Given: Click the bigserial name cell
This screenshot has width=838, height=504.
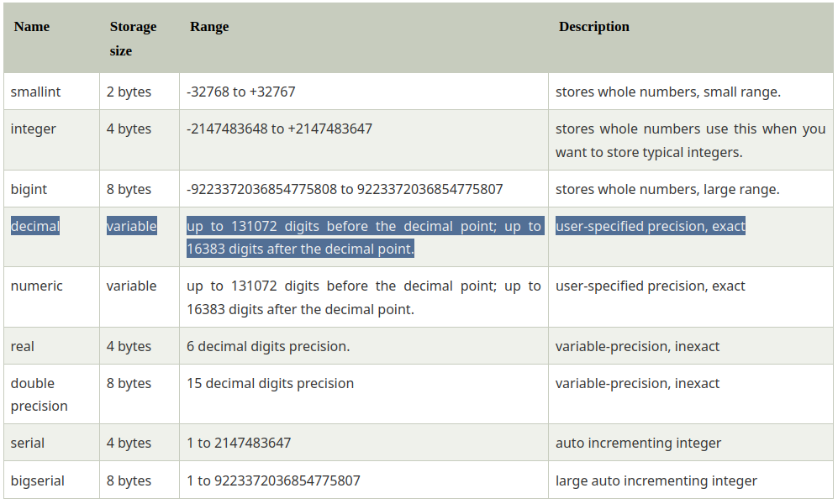Looking at the screenshot, I should [38, 480].
